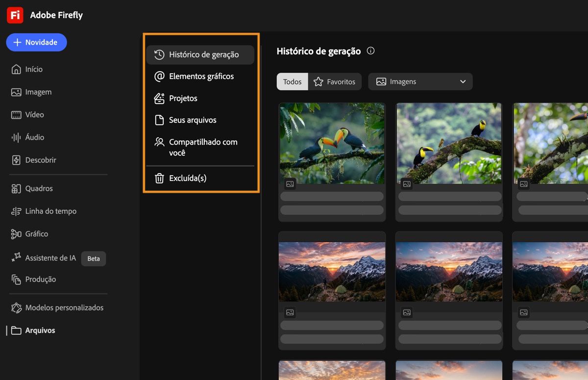Click the Excluída(s) trash icon
The width and height of the screenshot is (588, 380).
pyautogui.click(x=159, y=178)
